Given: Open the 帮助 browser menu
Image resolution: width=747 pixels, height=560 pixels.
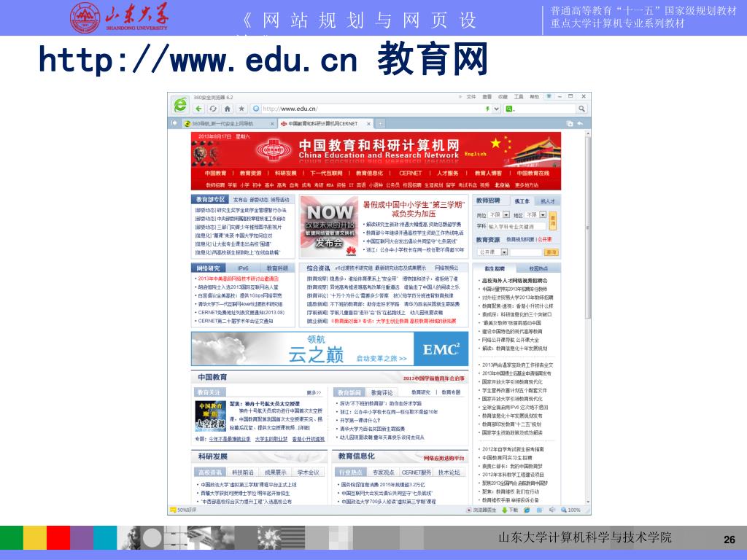Looking at the screenshot, I should click(534, 97).
